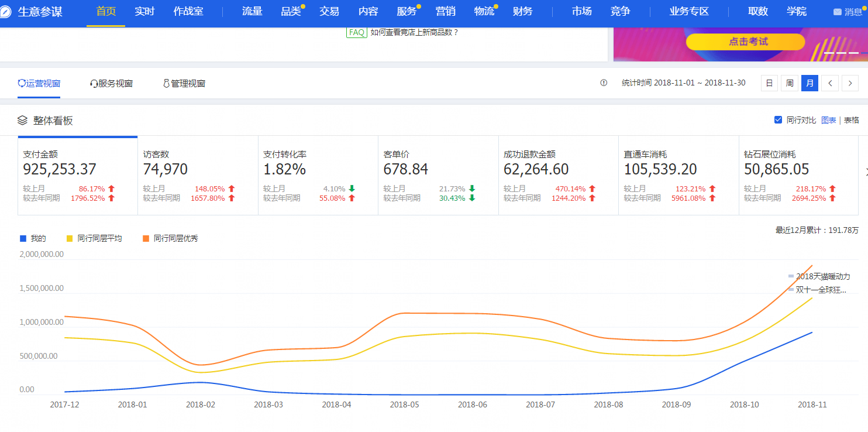This screenshot has height=432, width=868.
Task: Click the 整体看板 layers icon
Action: (x=22, y=121)
